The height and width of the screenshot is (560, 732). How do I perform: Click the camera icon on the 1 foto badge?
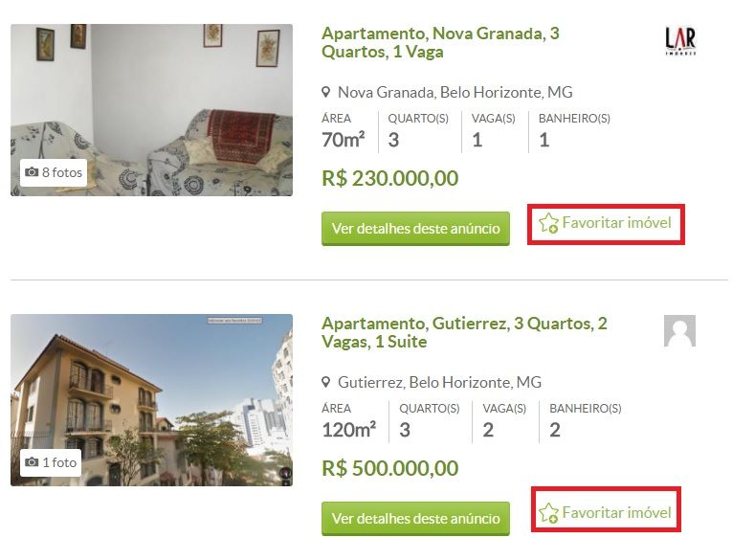(x=33, y=462)
